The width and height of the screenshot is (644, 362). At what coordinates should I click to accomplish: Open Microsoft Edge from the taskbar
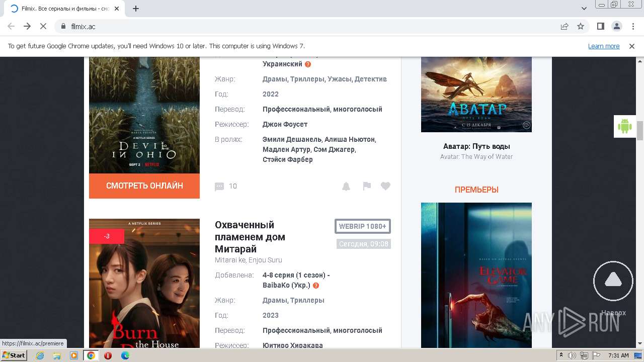click(x=125, y=355)
